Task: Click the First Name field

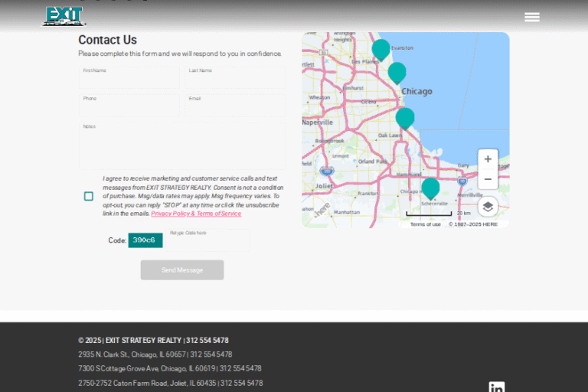Action: (x=129, y=77)
